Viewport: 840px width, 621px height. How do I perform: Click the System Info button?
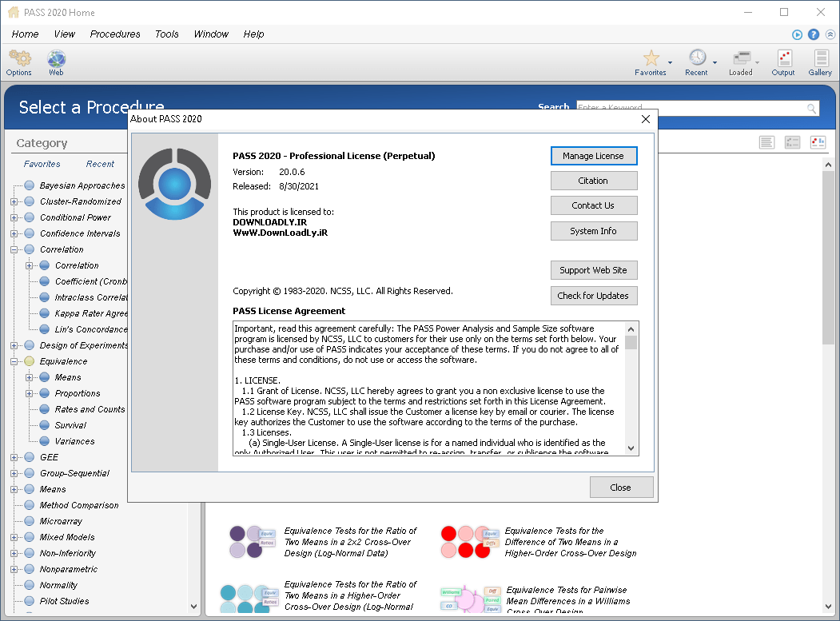point(594,231)
